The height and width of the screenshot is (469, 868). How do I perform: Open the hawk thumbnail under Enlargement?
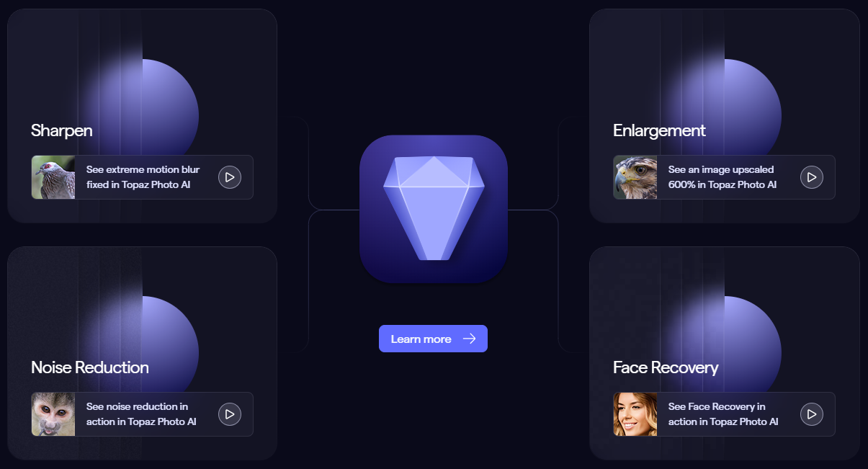pos(635,177)
